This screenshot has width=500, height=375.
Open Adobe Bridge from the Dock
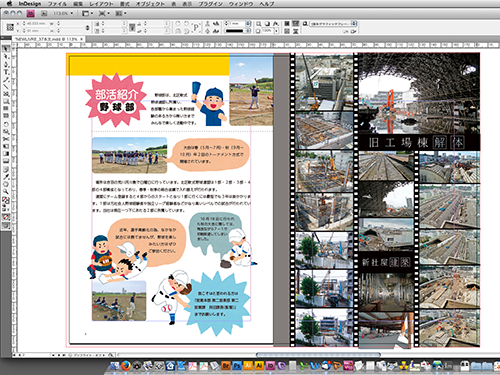[x=226, y=366]
